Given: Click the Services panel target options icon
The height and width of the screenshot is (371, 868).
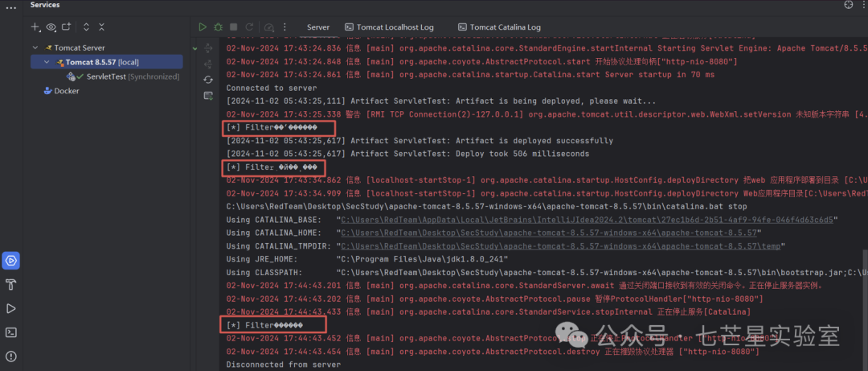Looking at the screenshot, I should 848,5.
